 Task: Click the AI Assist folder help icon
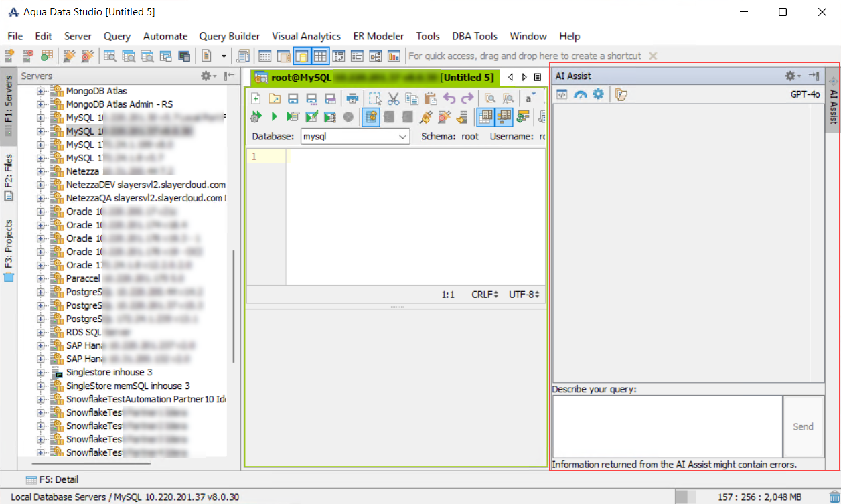tap(621, 94)
